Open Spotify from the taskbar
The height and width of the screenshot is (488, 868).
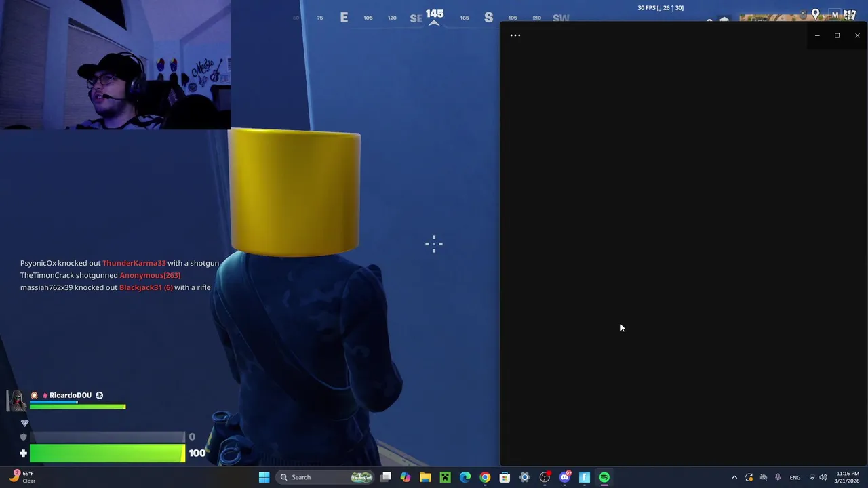coord(604,477)
